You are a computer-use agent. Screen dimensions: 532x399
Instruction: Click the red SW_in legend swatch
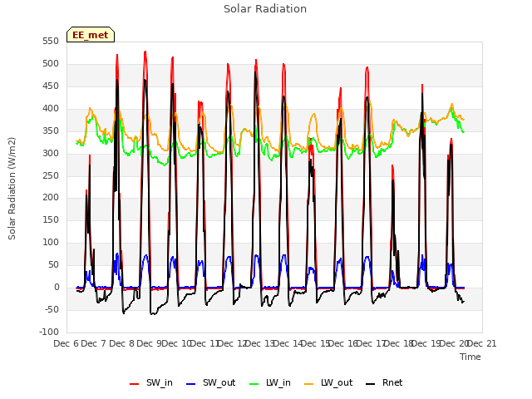click(135, 384)
